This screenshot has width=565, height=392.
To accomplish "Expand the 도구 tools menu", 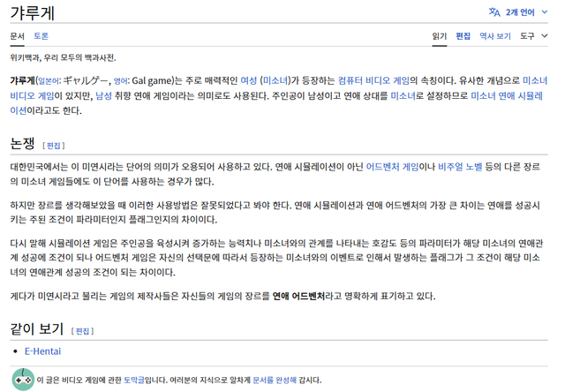I will 533,36.
